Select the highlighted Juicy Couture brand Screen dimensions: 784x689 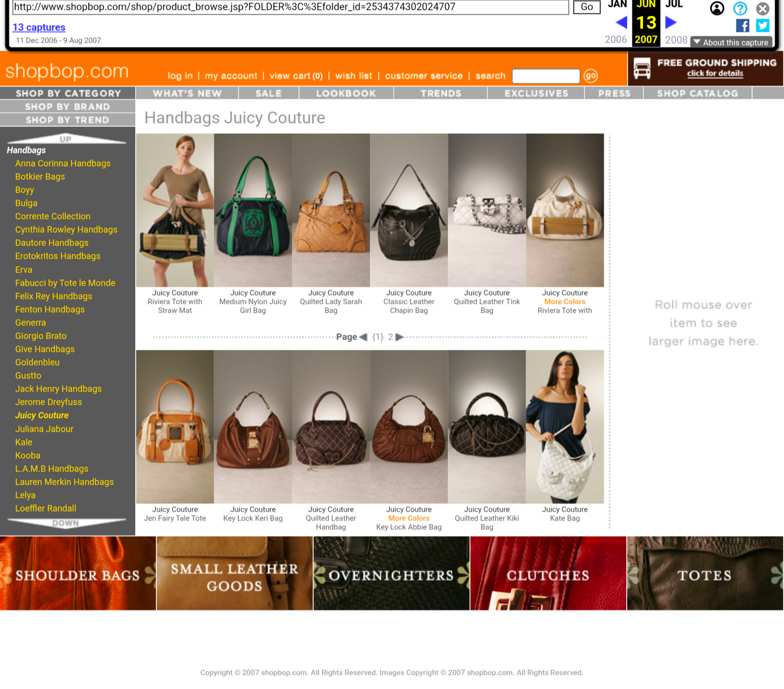[42, 416]
